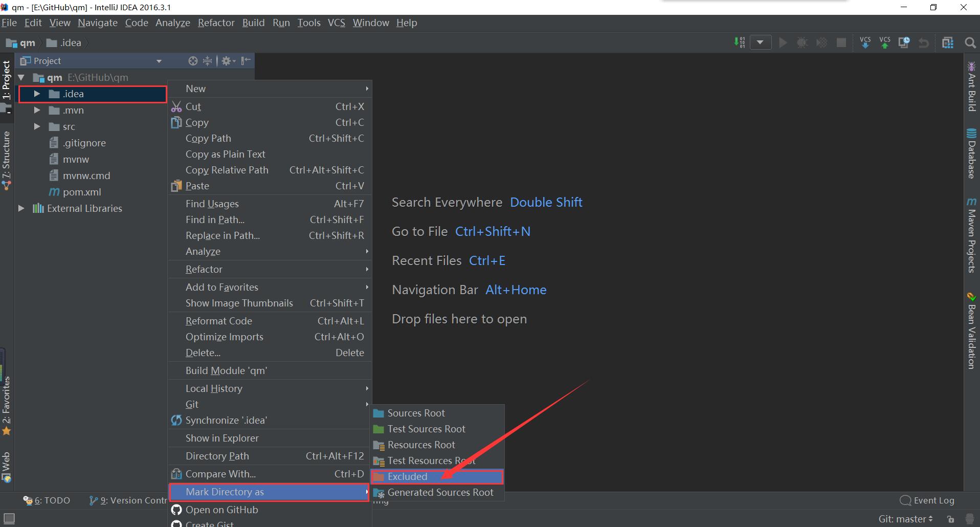Screen dimensions: 980x527
Task: Choose Synchronize '.idea' entry
Action: (270, 420)
